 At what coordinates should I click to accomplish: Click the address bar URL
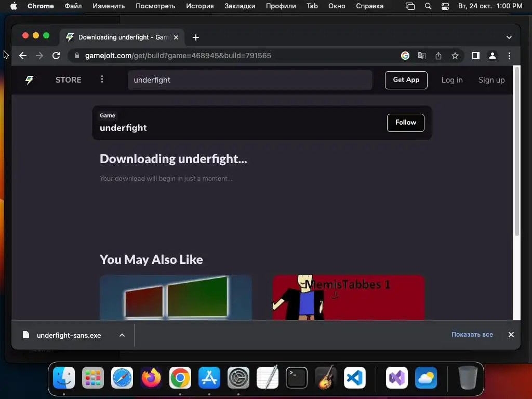(178, 56)
